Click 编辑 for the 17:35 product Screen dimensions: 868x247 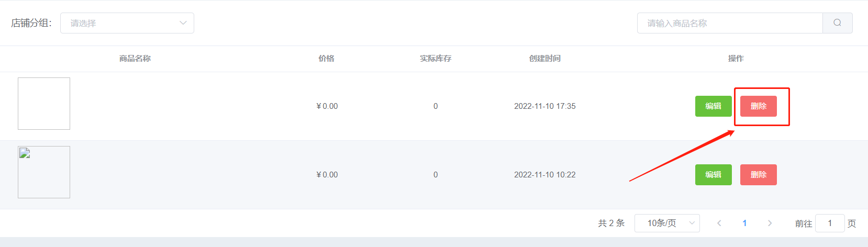[x=713, y=106]
